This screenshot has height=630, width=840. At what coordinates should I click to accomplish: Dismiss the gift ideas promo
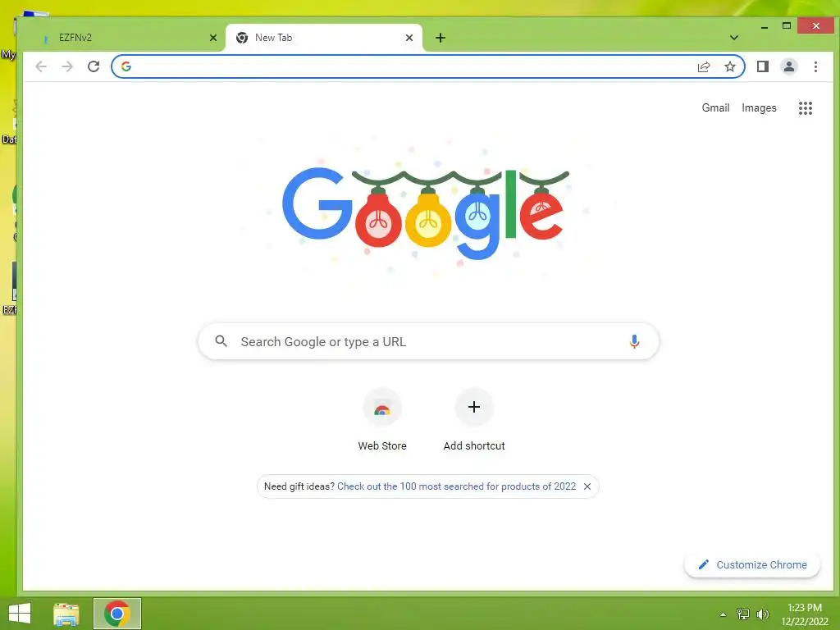coord(587,486)
